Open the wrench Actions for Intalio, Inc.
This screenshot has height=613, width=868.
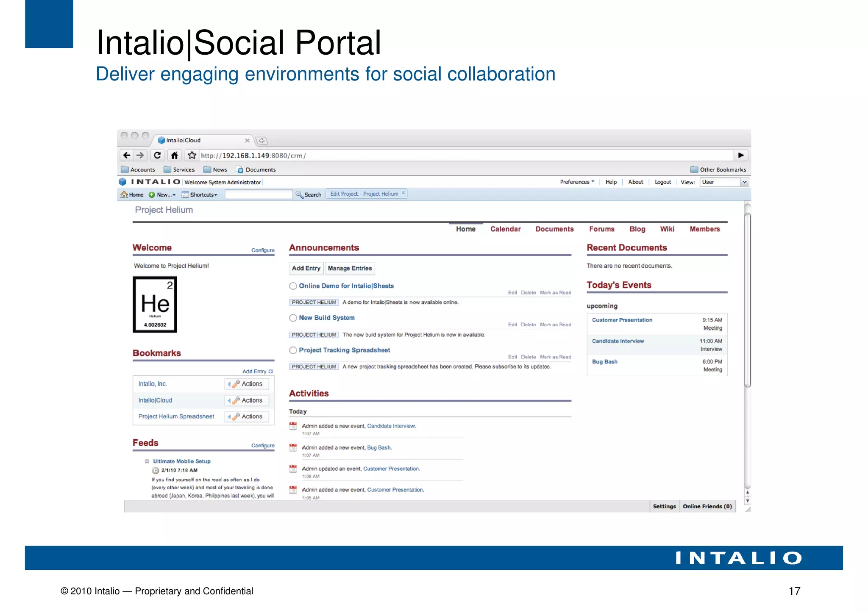(x=246, y=384)
